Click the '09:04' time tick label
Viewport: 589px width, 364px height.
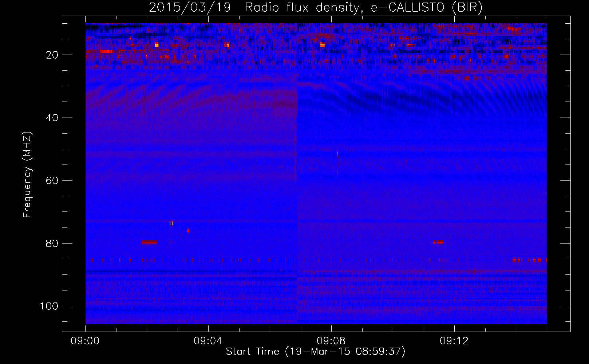[x=208, y=341]
